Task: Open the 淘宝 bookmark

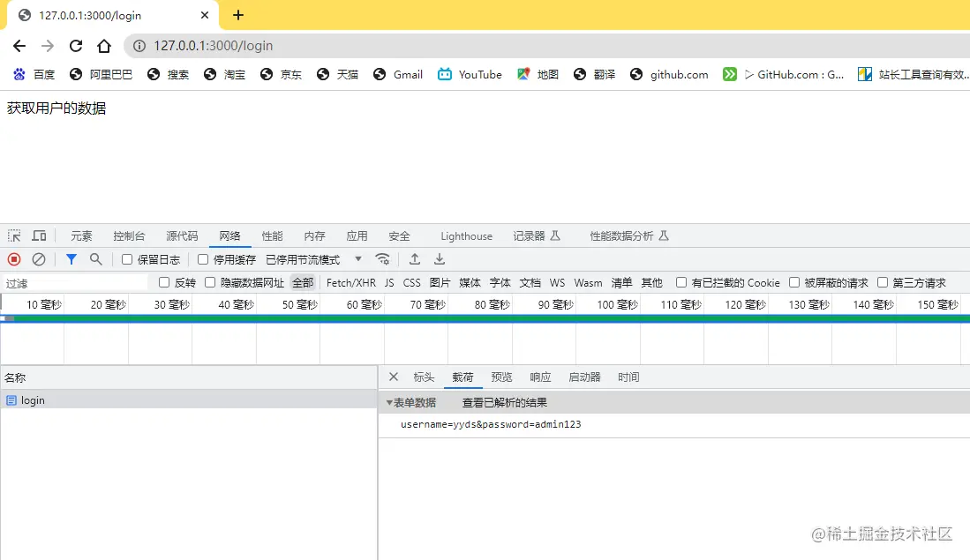Action: [x=224, y=75]
